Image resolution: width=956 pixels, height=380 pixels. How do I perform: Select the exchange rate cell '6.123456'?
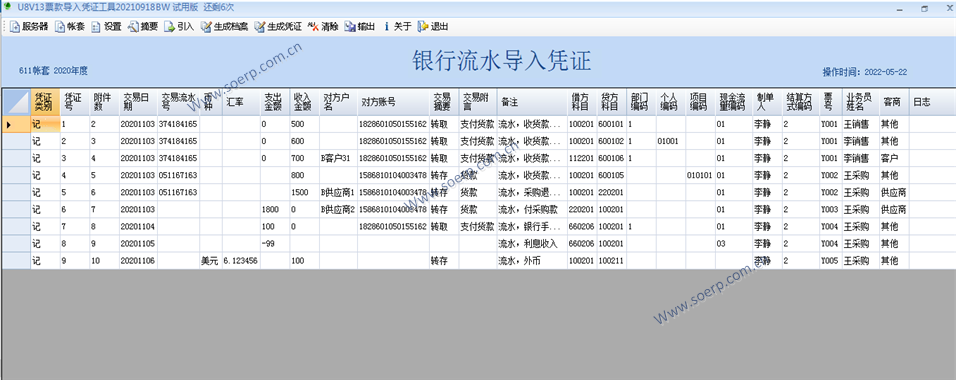tap(241, 260)
